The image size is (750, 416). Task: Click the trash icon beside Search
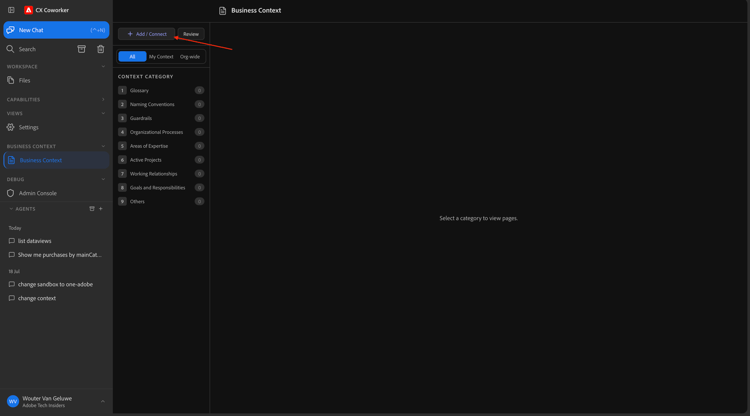pos(100,49)
